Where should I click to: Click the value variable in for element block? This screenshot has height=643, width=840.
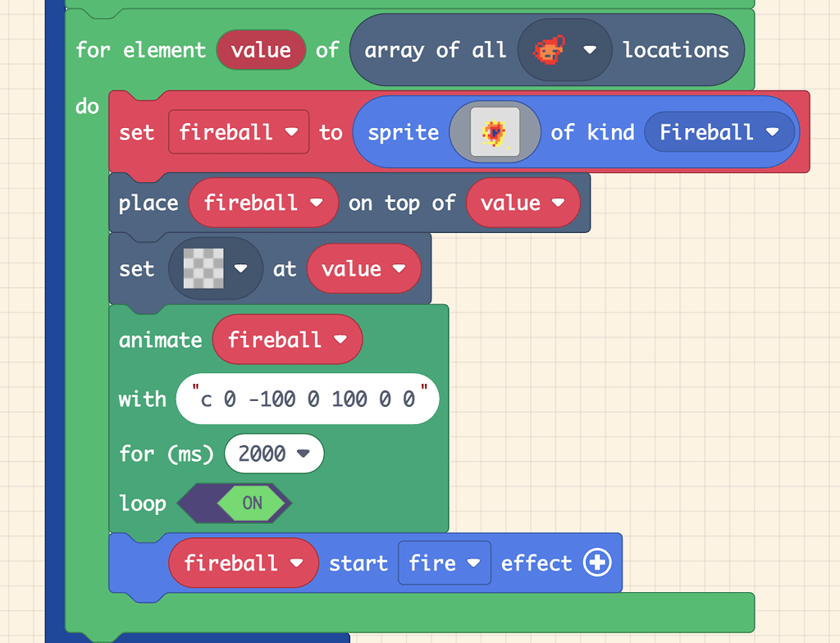[x=261, y=49]
